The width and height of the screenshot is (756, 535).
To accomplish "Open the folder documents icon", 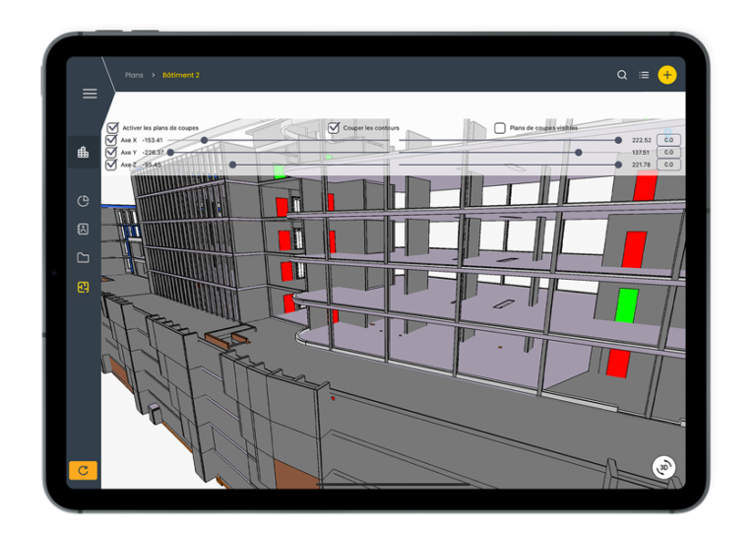I will coord(83,257).
